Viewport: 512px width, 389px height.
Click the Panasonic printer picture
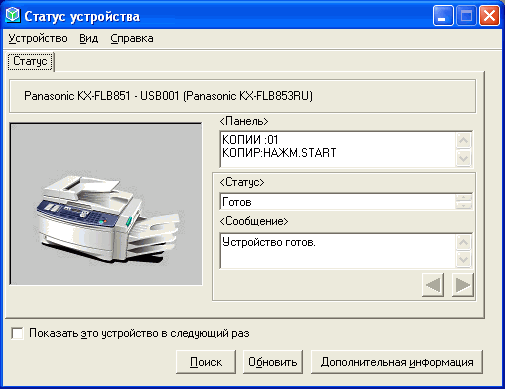(x=106, y=204)
